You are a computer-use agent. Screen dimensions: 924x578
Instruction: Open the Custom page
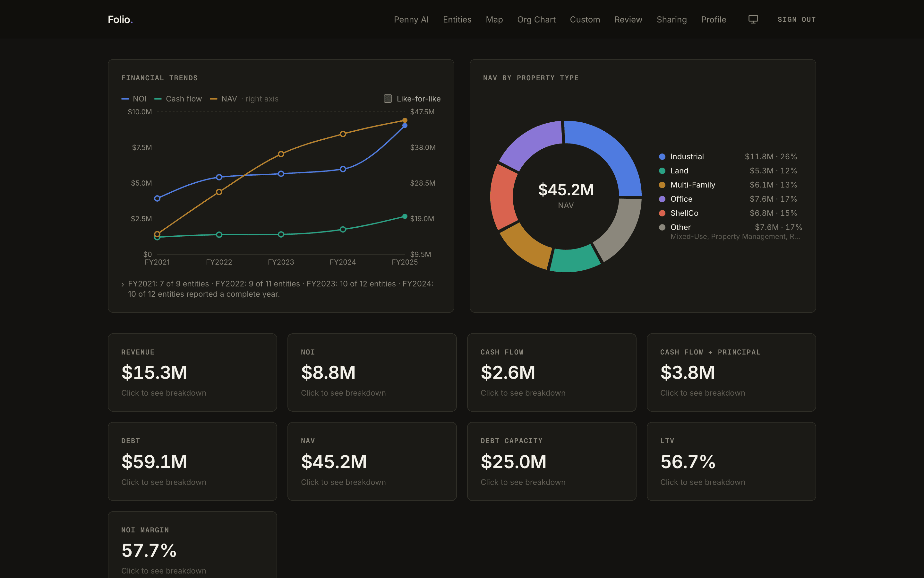click(x=585, y=20)
